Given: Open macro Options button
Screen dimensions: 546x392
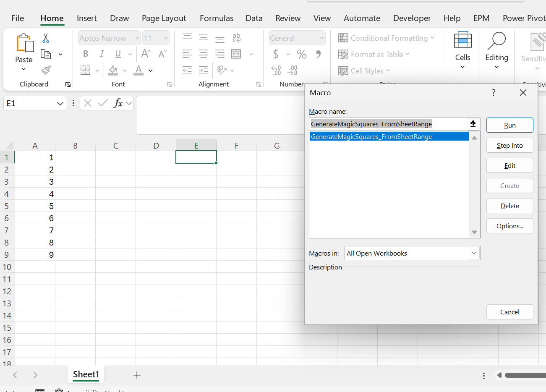Looking at the screenshot, I should [x=510, y=226].
